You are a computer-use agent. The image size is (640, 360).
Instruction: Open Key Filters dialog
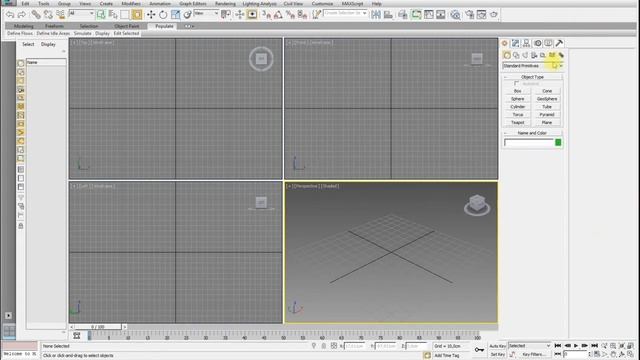coord(533,355)
